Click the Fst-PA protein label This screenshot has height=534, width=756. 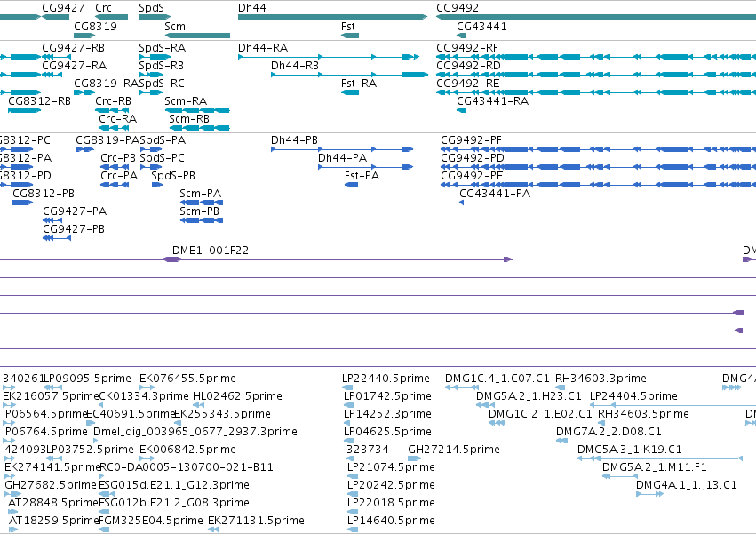[362, 176]
